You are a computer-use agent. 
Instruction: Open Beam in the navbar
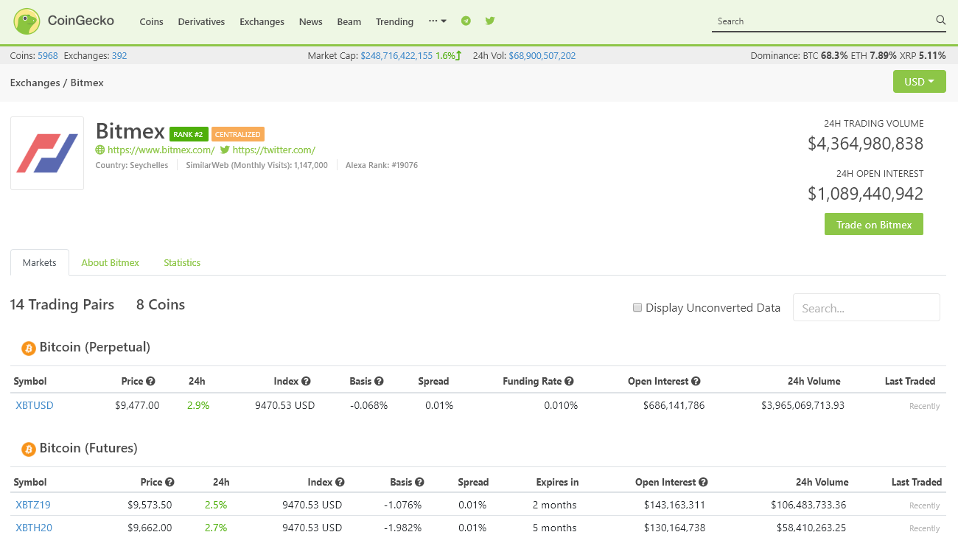click(349, 21)
